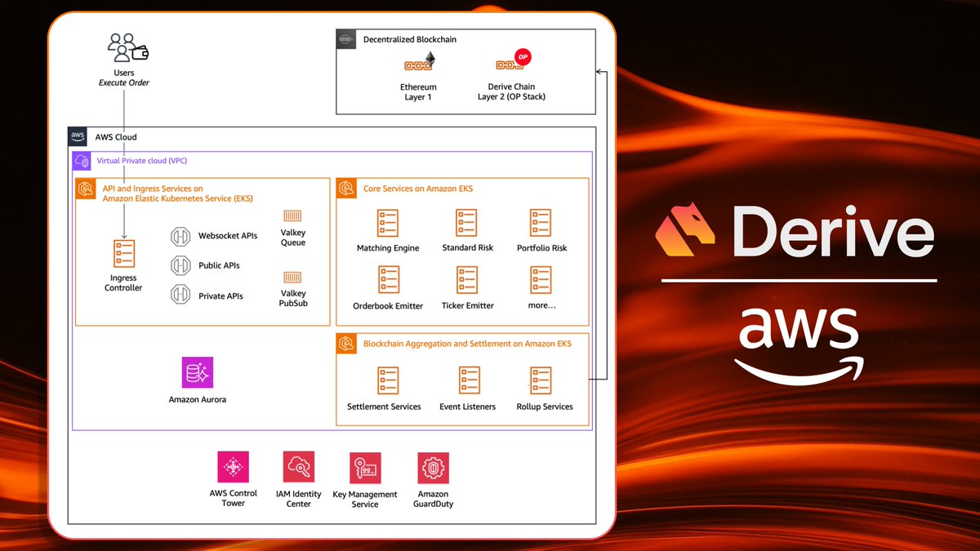Select the Standard Risk icon
This screenshot has width=980, height=551.
(467, 224)
